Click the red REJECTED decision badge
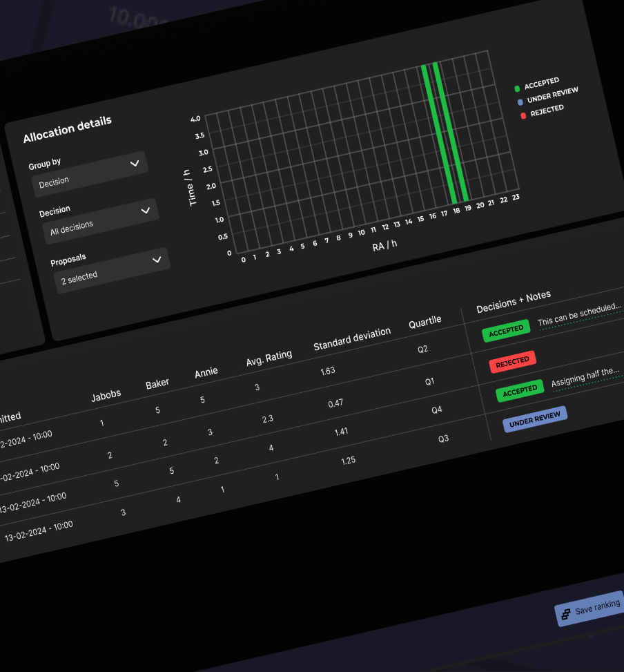This screenshot has height=672, width=624. pyautogui.click(x=512, y=361)
